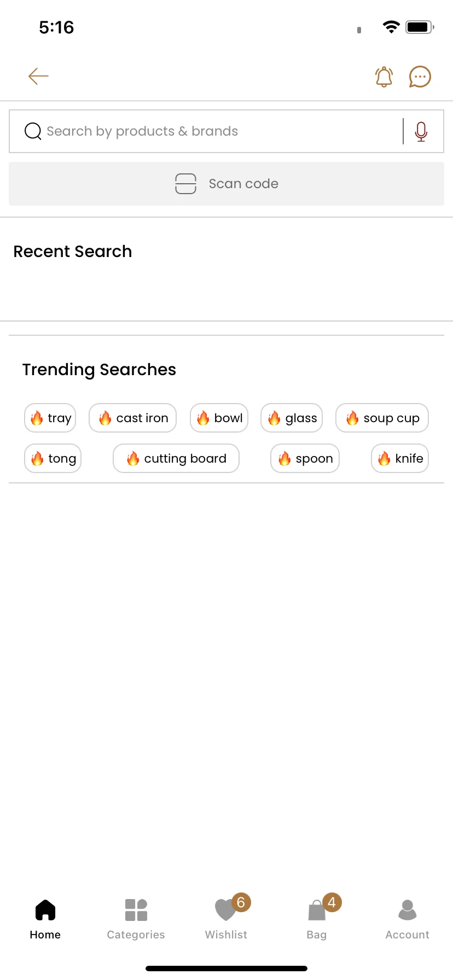The image size is (453, 980).
Task: Tap the back arrow icon
Action: (x=38, y=77)
